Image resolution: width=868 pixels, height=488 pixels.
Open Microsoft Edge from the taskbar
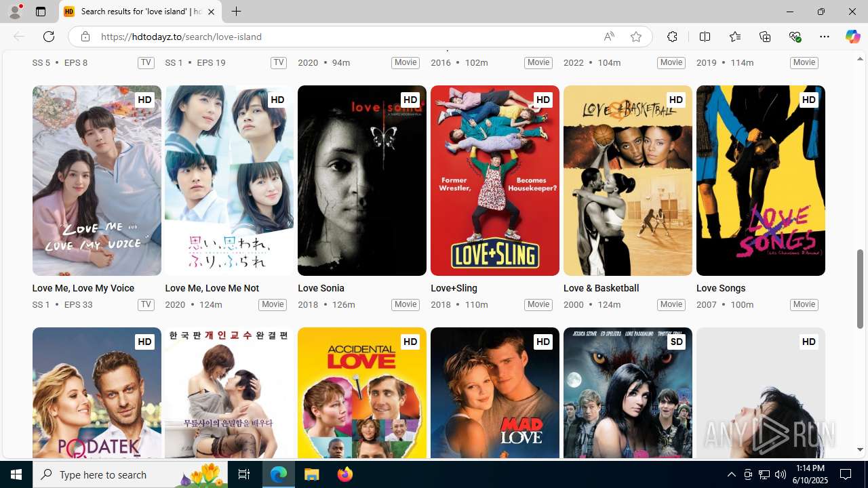(279, 474)
